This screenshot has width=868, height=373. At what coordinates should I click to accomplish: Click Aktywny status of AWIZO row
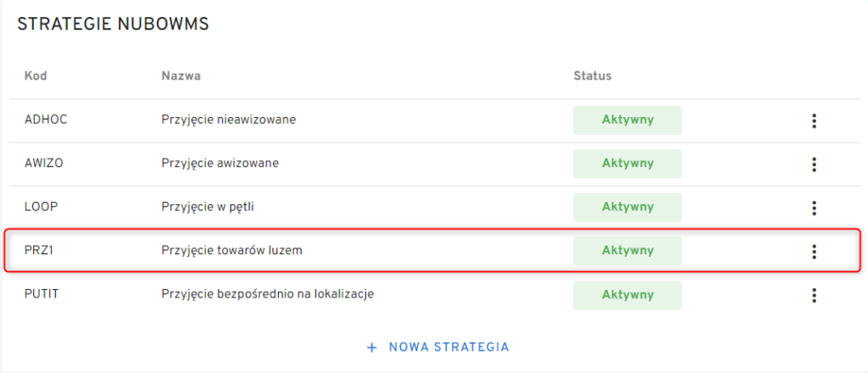point(627,164)
